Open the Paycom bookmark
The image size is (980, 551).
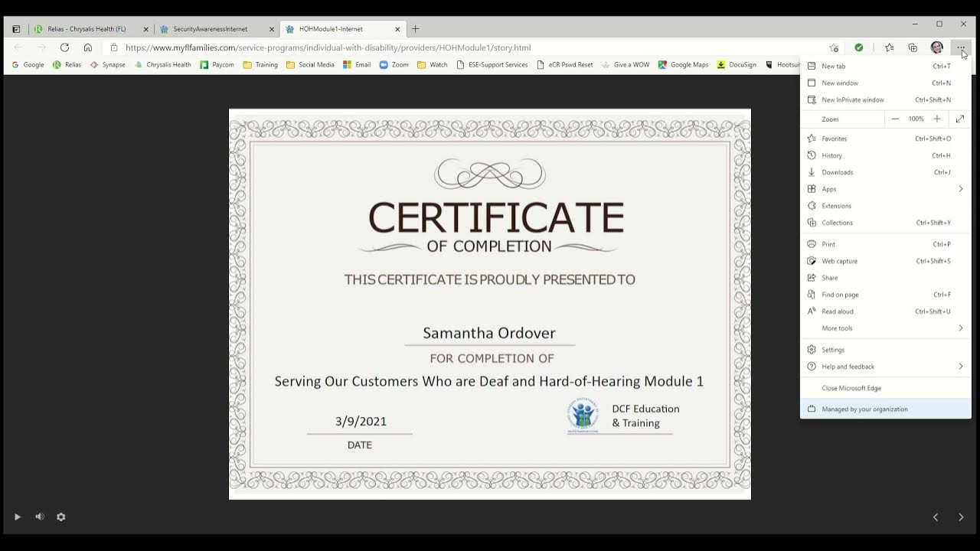tap(217, 65)
